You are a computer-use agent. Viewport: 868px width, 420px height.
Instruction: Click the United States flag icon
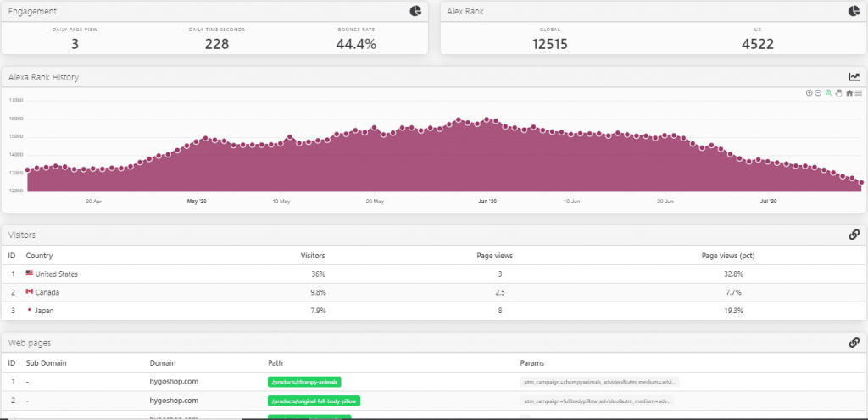click(30, 274)
